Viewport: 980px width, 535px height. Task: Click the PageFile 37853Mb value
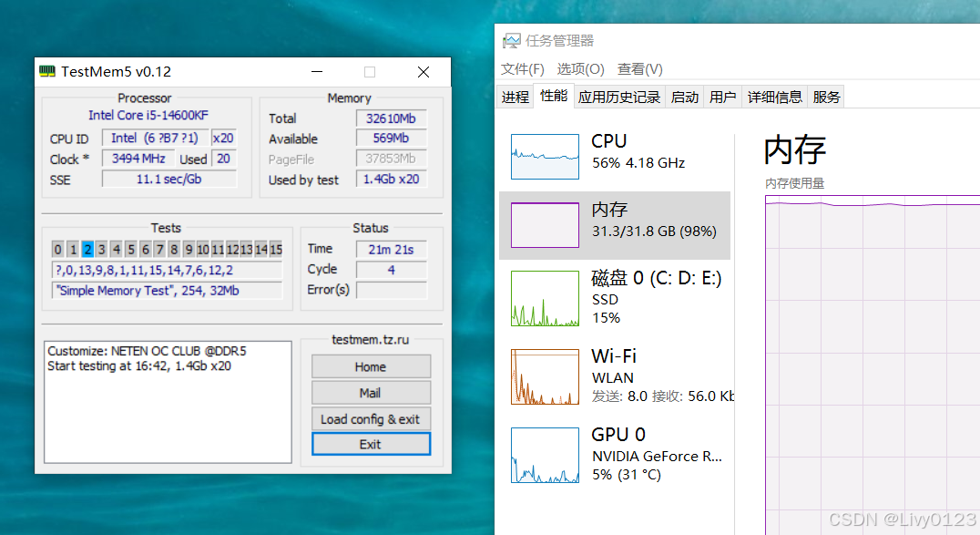391,159
